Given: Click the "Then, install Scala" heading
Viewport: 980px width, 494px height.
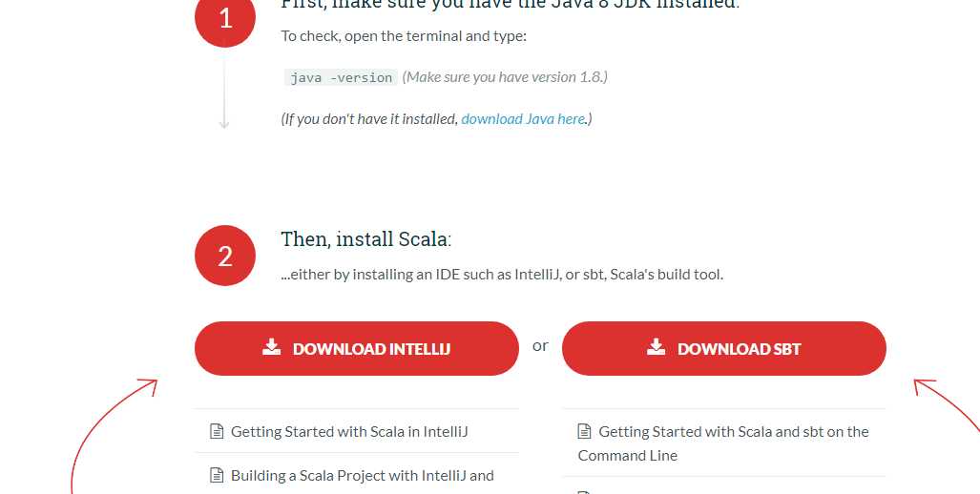Looking at the screenshot, I should 366,239.
